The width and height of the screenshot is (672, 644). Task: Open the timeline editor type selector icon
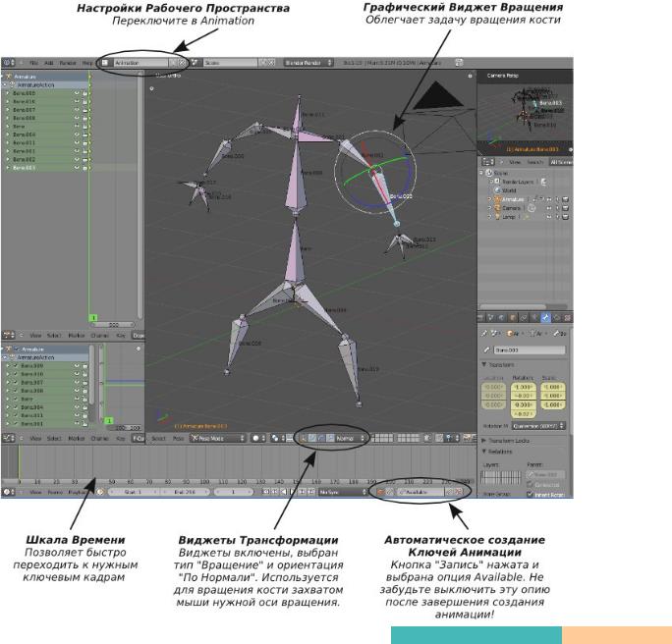click(x=8, y=492)
